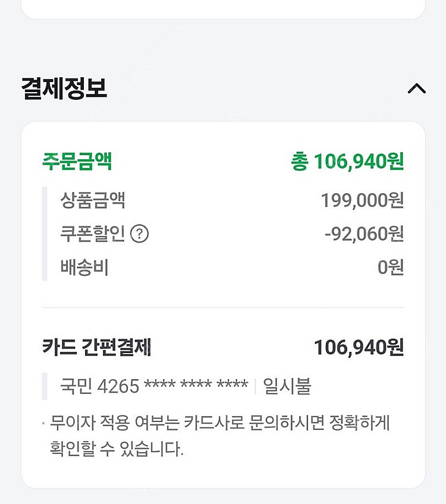Select the 배송비 row label
The image size is (446, 504).
click(x=84, y=267)
